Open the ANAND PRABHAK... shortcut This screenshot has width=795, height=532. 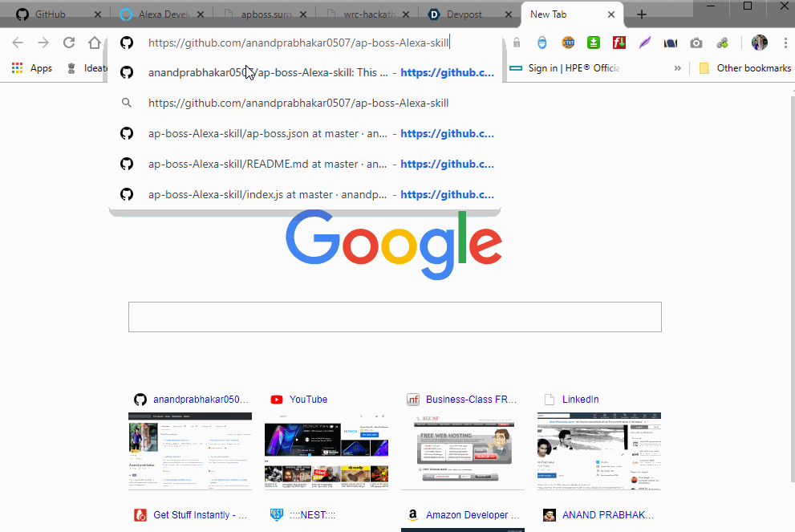click(608, 515)
